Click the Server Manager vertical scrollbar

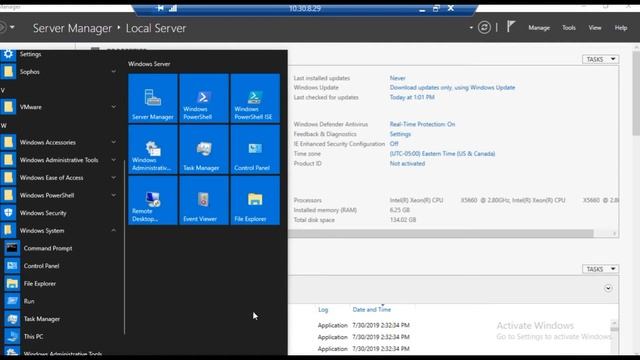pyautogui.click(x=636, y=92)
